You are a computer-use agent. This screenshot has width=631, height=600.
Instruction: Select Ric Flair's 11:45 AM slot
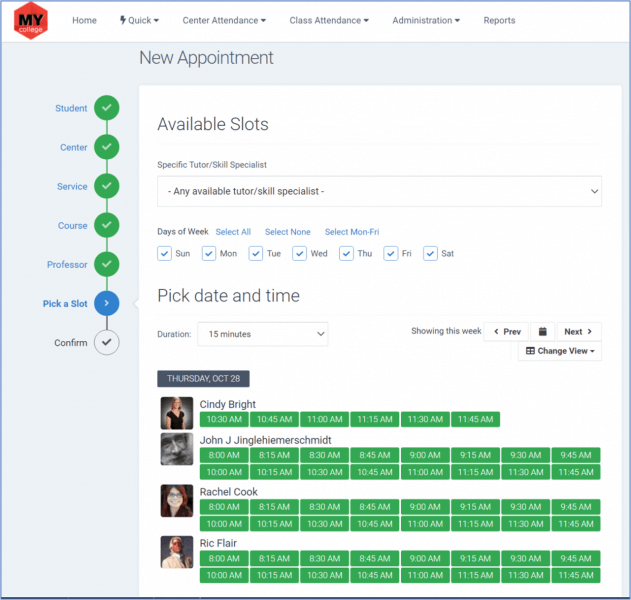tap(576, 575)
